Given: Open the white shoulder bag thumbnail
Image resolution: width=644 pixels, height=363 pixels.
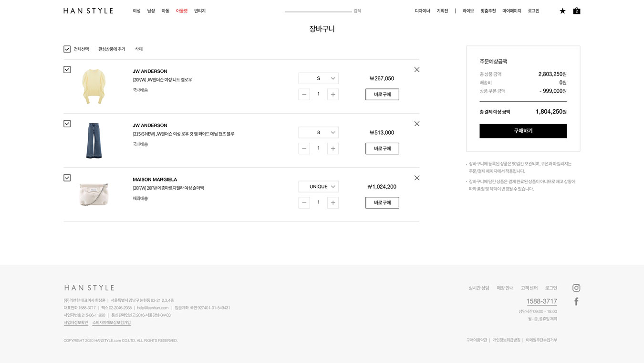Looking at the screenshot, I should tap(94, 194).
